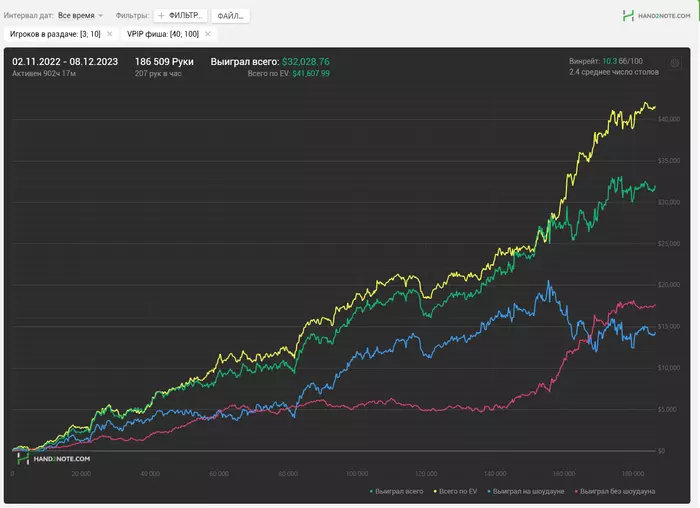Select the 'Игроков в раздаче: [3; 10]' filter tag
The image size is (700, 508).
[x=55, y=34]
